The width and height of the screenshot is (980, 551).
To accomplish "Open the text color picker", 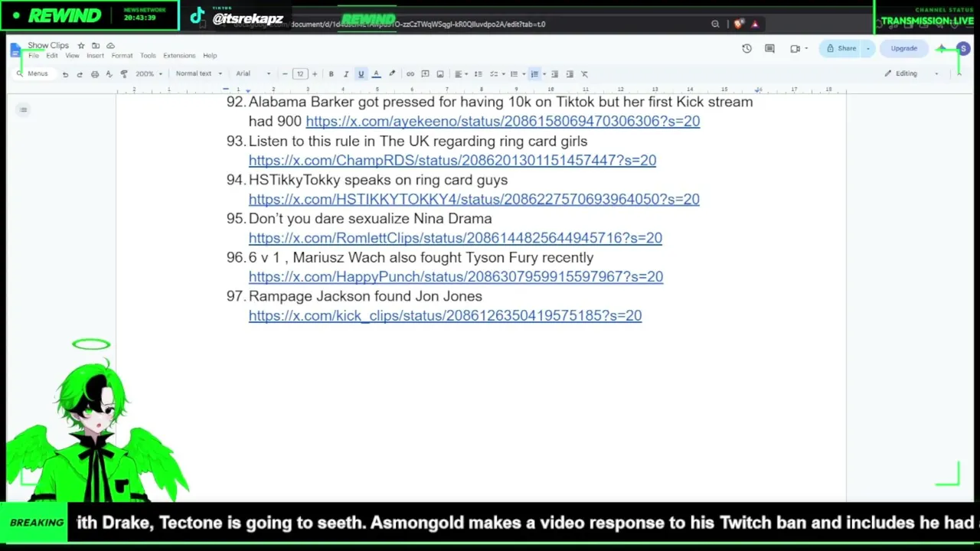I will [376, 74].
